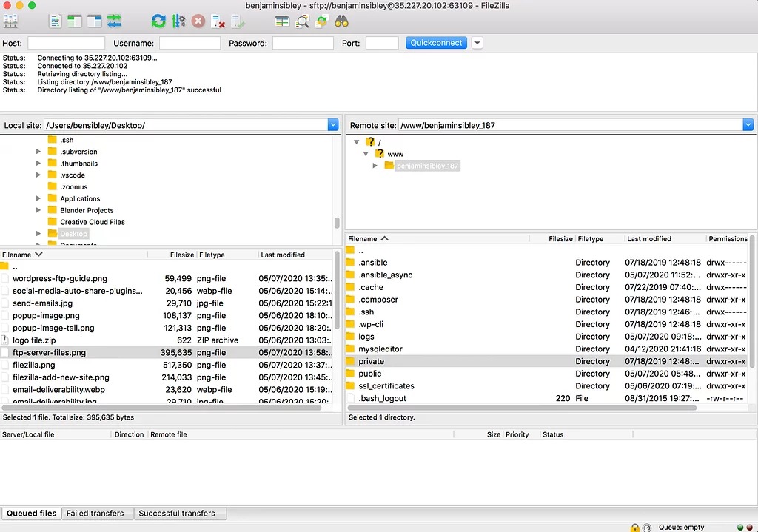Image resolution: width=758 pixels, height=532 pixels.
Task: Click the local tree vertical scrollbar
Action: click(337, 223)
